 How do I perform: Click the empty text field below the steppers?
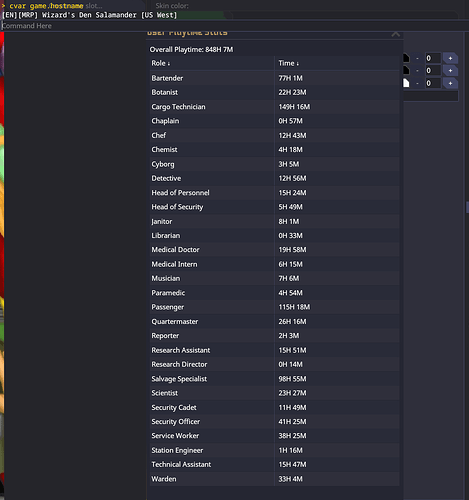(431, 96)
